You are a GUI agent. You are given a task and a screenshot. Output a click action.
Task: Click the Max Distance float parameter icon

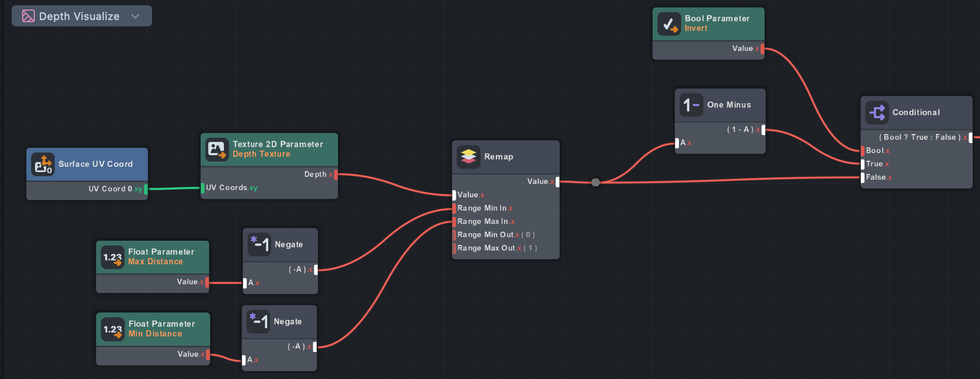point(112,258)
